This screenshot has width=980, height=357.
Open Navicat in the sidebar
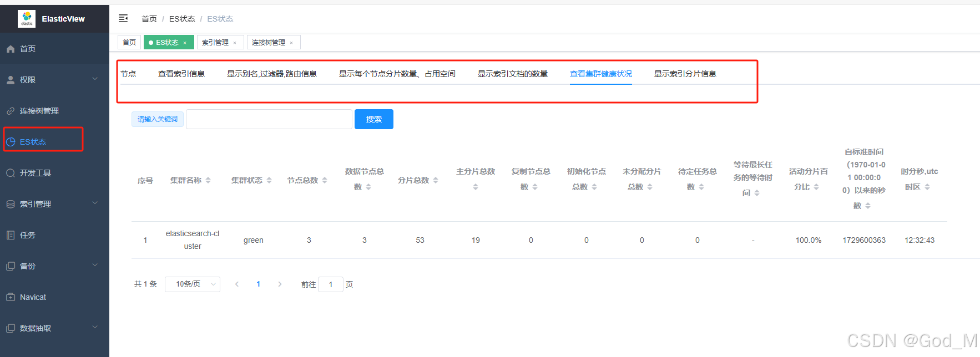33,297
